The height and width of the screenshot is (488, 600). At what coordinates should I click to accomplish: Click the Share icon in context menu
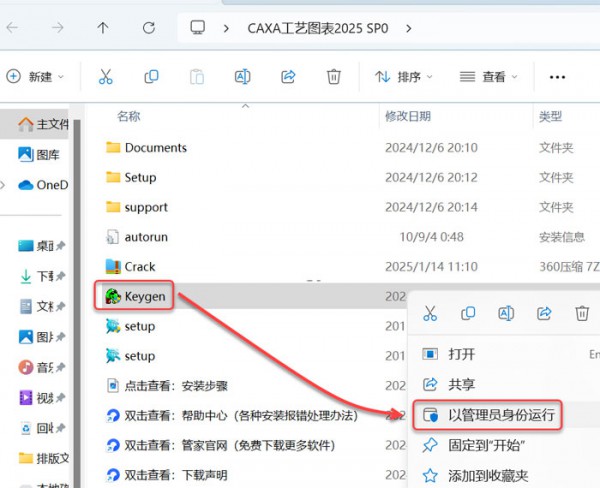544,313
